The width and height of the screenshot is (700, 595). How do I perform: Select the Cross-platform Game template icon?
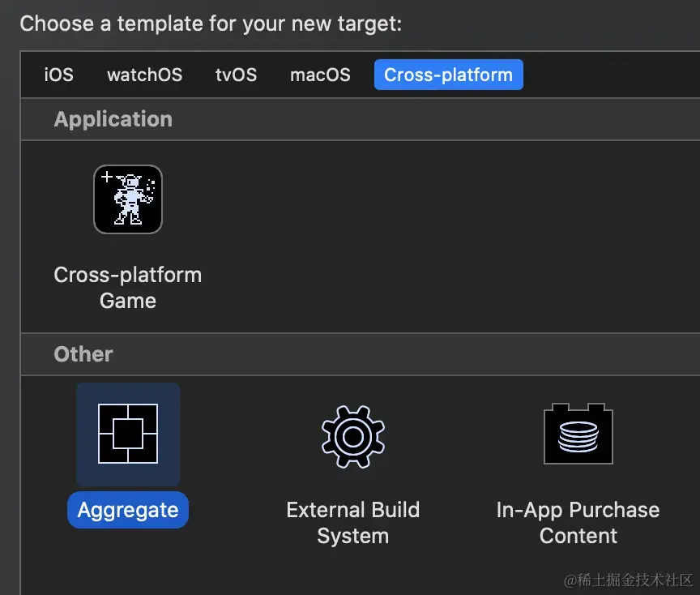pos(127,199)
